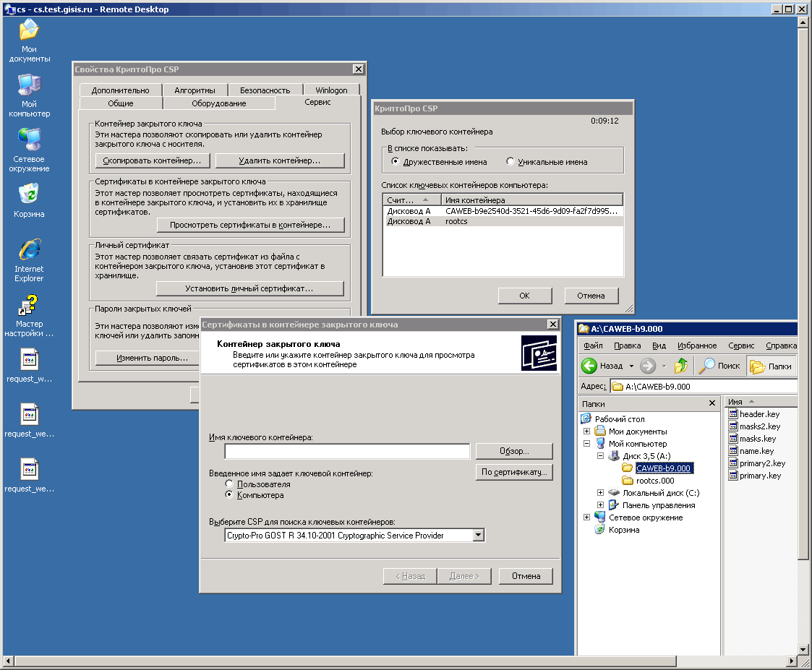Viewport: 812px width, 670px height.
Task: Go up one folder level in Explorer
Action: tap(681, 366)
